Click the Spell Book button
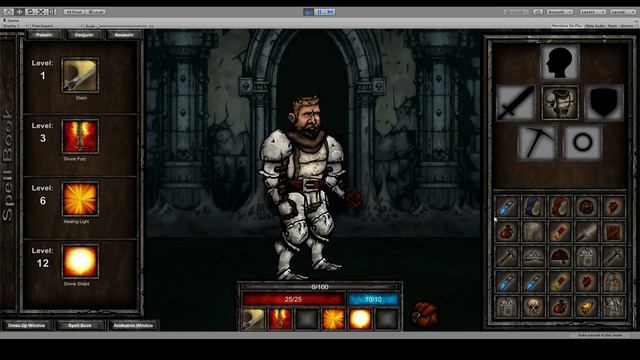Viewport: 640px width, 360px height. [x=80, y=325]
